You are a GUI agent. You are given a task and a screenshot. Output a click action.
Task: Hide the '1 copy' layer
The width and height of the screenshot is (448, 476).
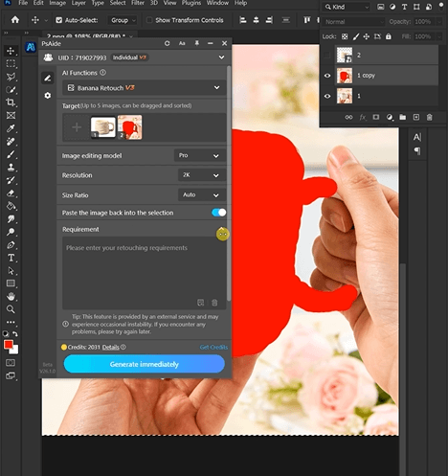pyautogui.click(x=327, y=76)
